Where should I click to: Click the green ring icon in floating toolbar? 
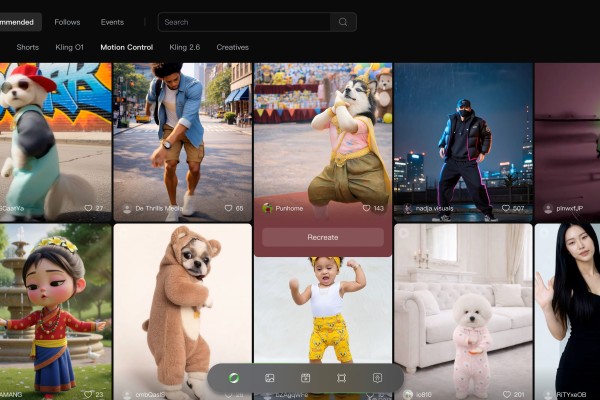[x=234, y=378]
